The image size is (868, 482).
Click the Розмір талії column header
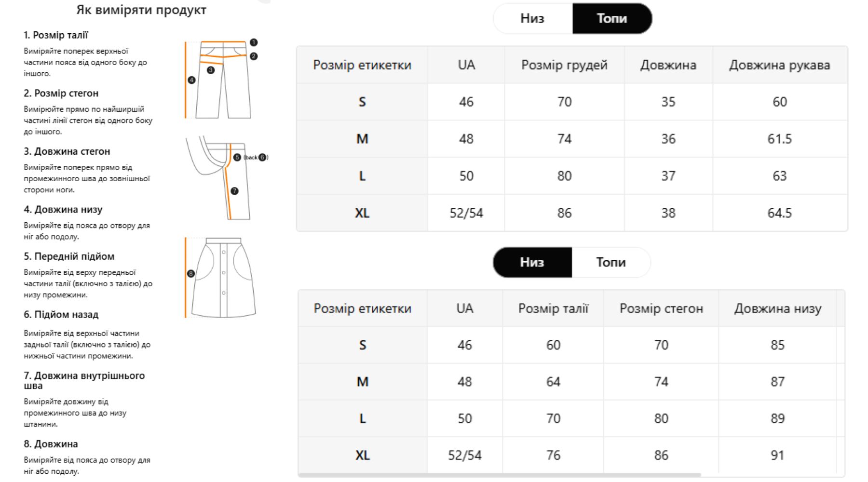coord(553,308)
